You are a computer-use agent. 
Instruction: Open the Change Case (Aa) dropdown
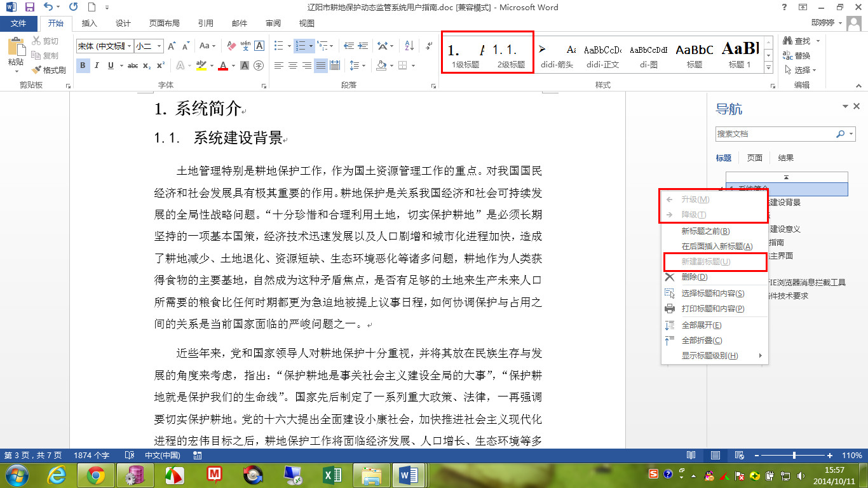coord(208,46)
